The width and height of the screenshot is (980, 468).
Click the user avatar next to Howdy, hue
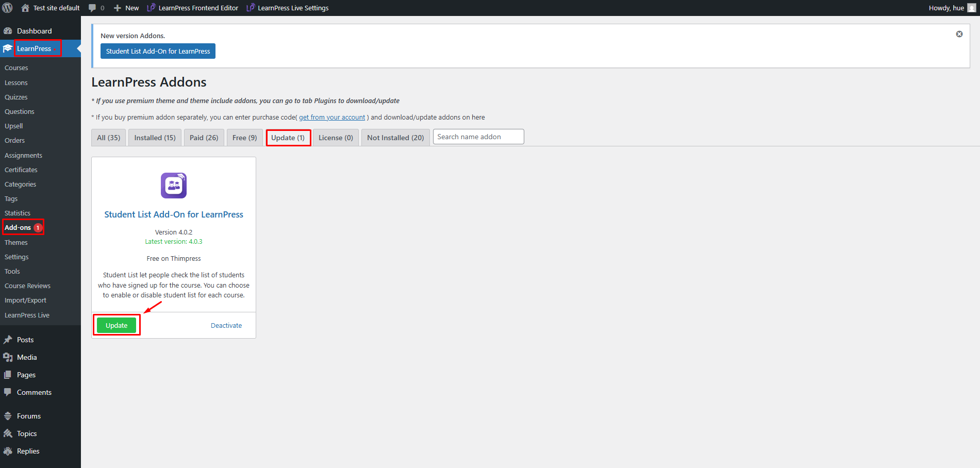[972, 8]
